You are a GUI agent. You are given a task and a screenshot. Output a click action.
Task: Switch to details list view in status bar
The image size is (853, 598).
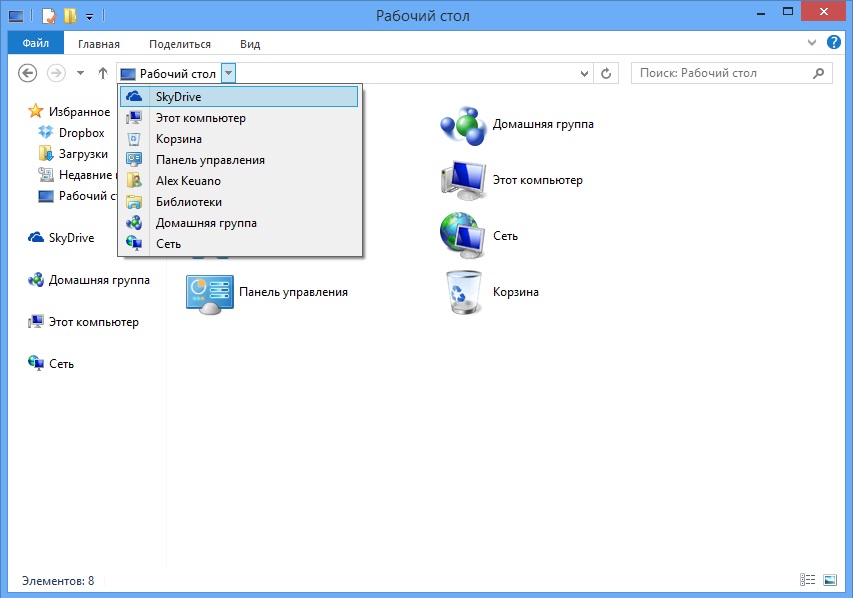coord(808,580)
